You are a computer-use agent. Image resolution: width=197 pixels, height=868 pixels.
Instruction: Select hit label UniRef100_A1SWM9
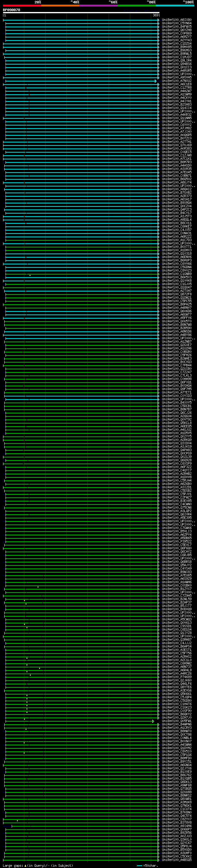[x=176, y=94]
